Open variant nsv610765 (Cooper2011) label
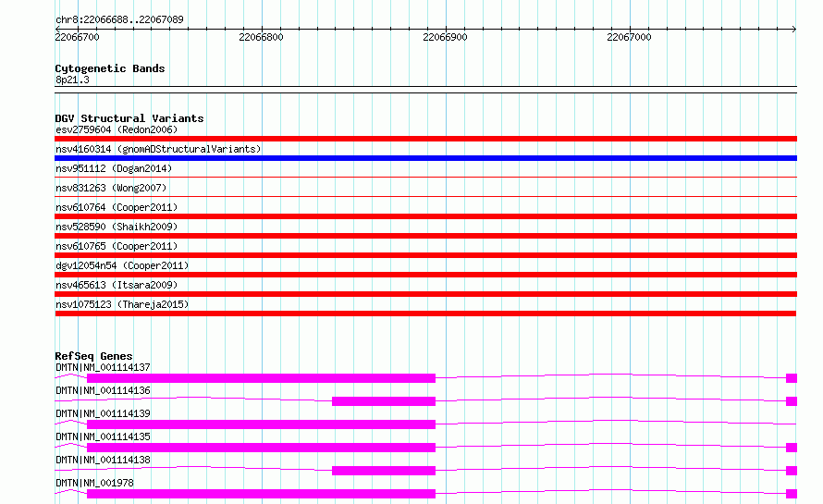823x504 pixels. click(117, 246)
